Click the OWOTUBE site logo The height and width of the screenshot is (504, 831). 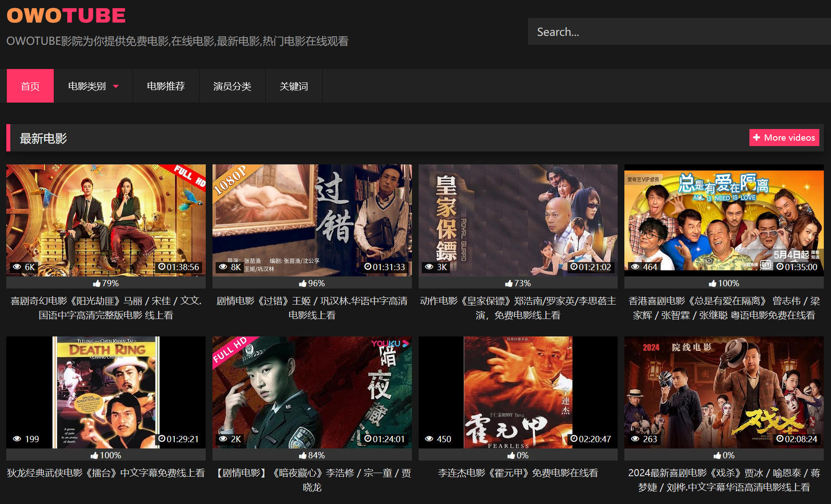coord(66,16)
